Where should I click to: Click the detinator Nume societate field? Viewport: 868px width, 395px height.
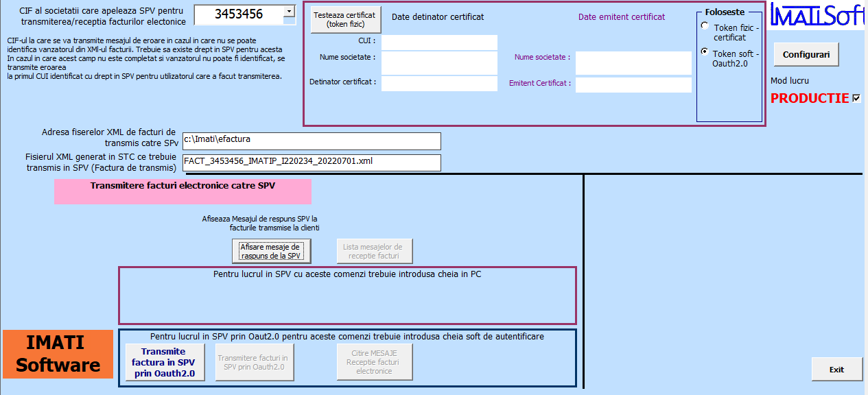tap(439, 63)
